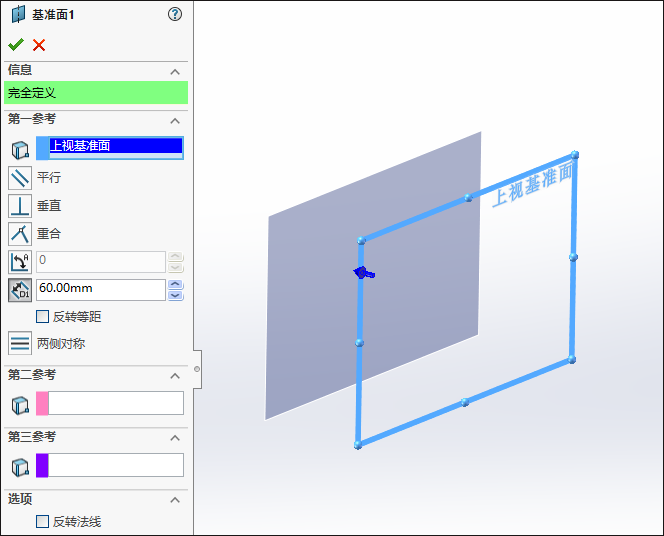Click the 平行 label text

[x=49, y=177]
